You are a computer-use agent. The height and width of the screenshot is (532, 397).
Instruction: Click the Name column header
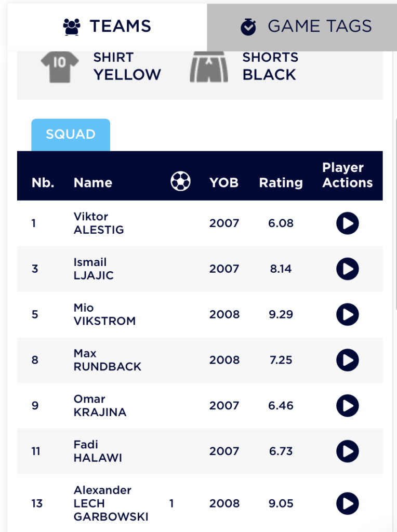coord(93,182)
